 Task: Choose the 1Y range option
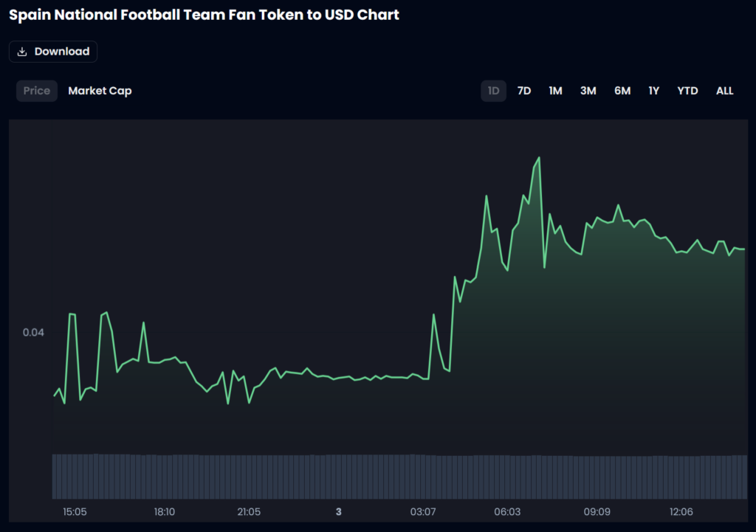tap(654, 91)
